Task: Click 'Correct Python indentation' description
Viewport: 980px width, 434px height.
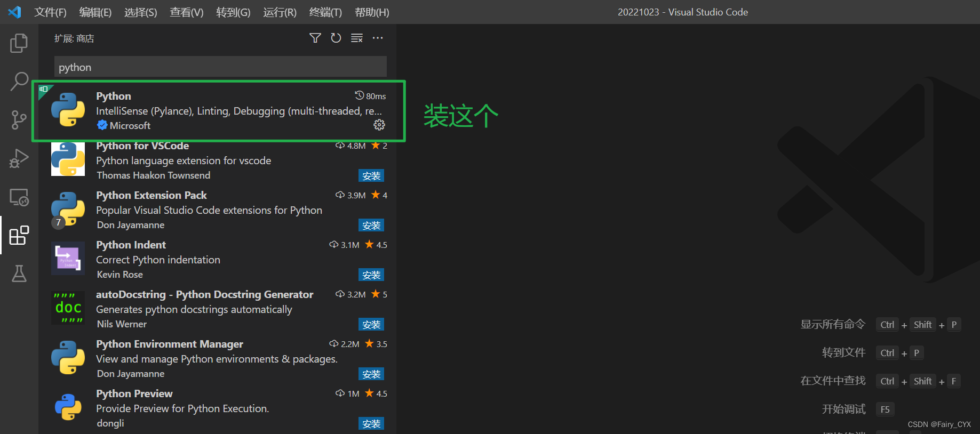Action: tap(158, 260)
